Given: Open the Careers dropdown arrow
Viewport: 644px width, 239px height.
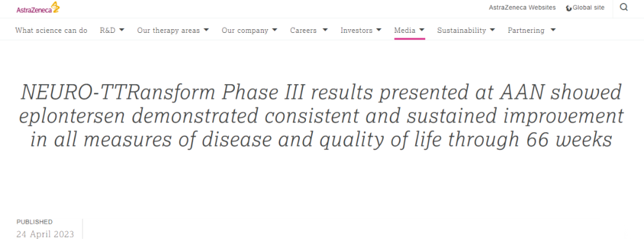Looking at the screenshot, I should pyautogui.click(x=325, y=30).
